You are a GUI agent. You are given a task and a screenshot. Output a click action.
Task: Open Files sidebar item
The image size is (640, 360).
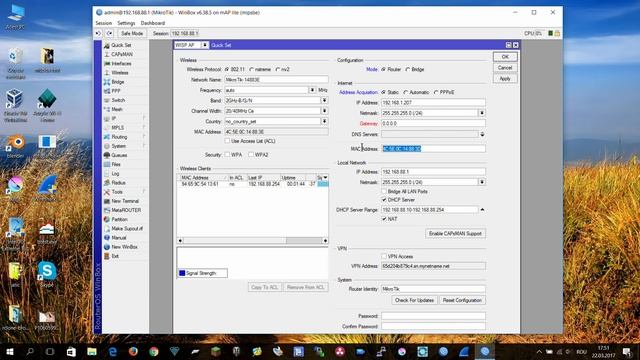click(x=116, y=164)
